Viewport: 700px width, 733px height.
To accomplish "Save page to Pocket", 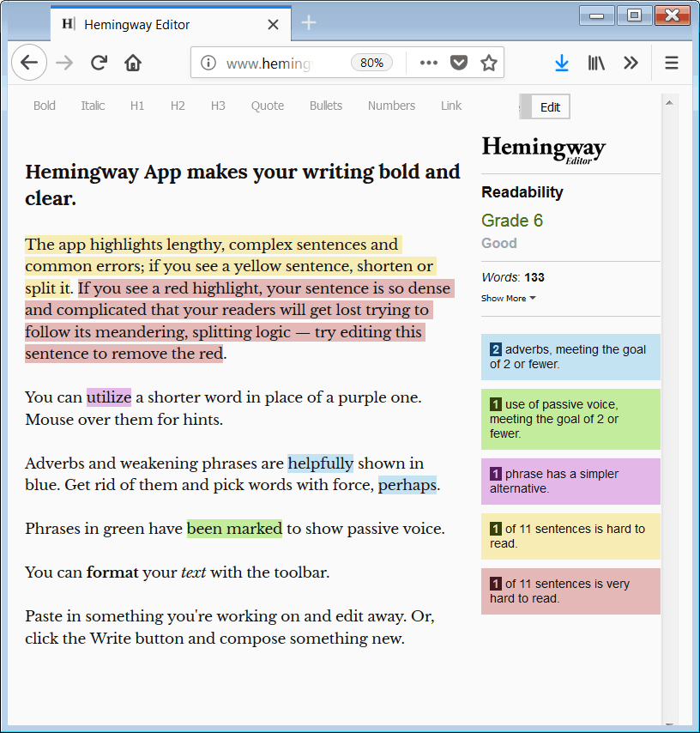I will click(x=459, y=63).
